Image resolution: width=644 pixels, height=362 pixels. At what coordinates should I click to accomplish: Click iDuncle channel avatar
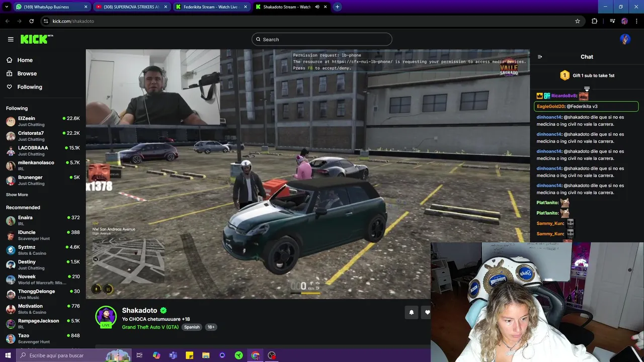pos(11,235)
